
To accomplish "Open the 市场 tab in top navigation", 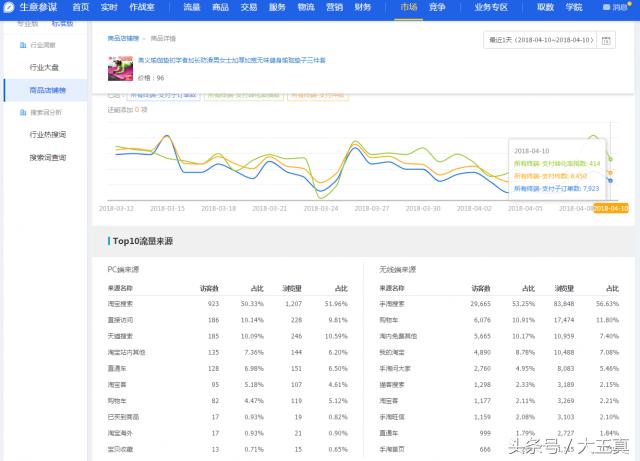I will click(408, 7).
